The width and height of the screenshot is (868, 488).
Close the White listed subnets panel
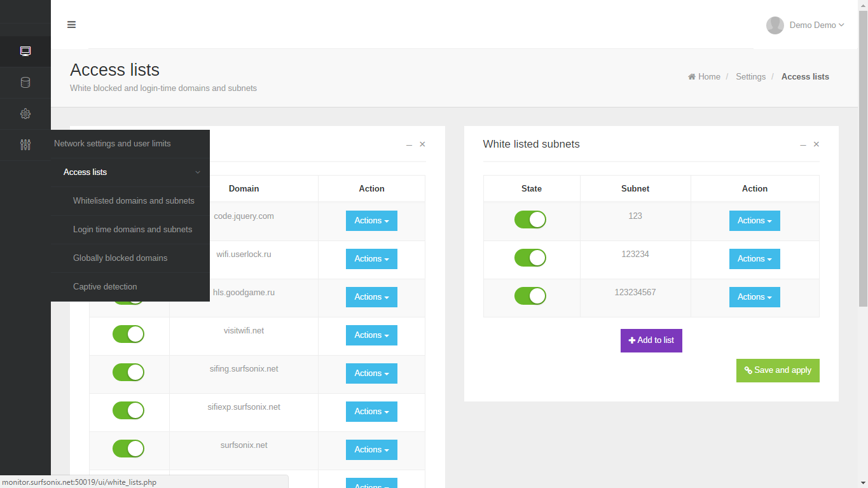click(x=816, y=144)
